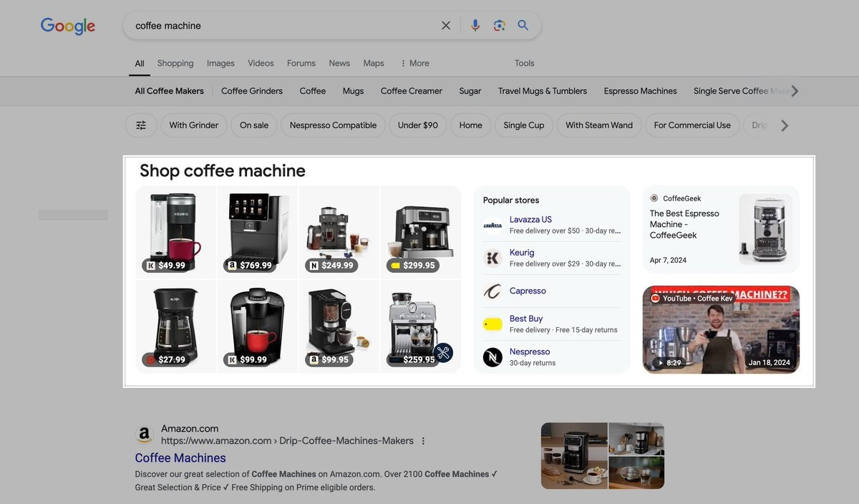Open the Coffee Machines Amazon result title
Viewport: 859px width, 504px height.
[180, 458]
